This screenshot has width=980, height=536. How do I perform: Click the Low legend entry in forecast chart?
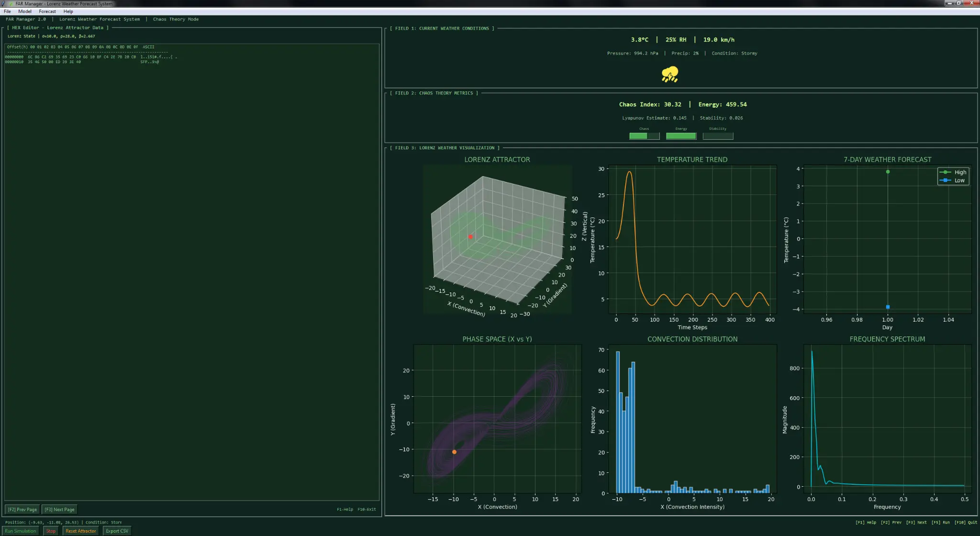953,180
